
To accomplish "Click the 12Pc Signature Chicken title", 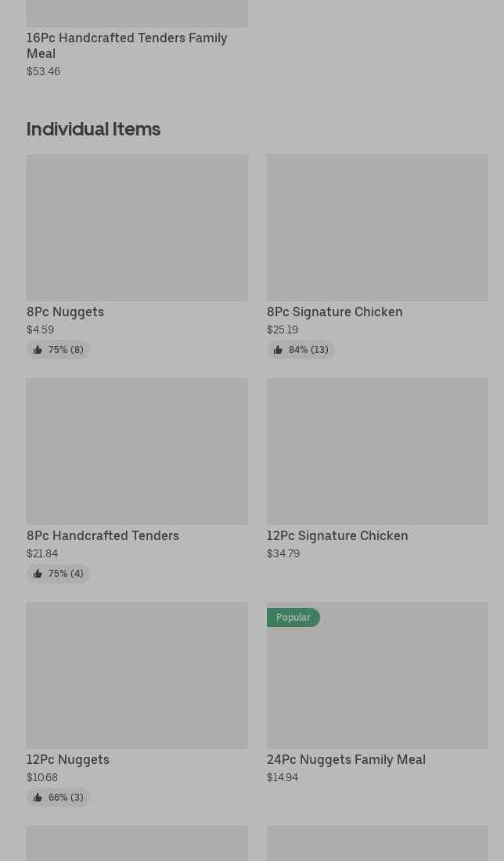I will [x=337, y=535].
